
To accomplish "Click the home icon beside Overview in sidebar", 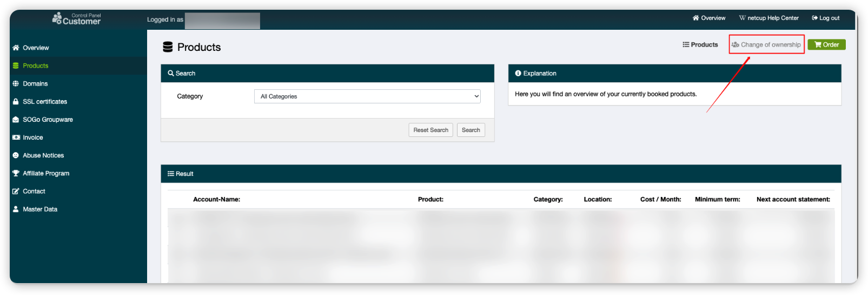I will coord(16,48).
